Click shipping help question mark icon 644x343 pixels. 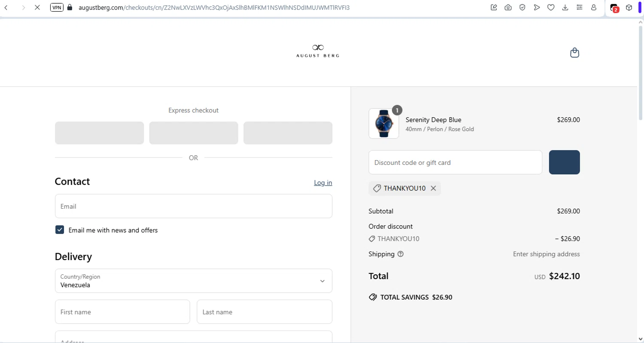coord(401,254)
